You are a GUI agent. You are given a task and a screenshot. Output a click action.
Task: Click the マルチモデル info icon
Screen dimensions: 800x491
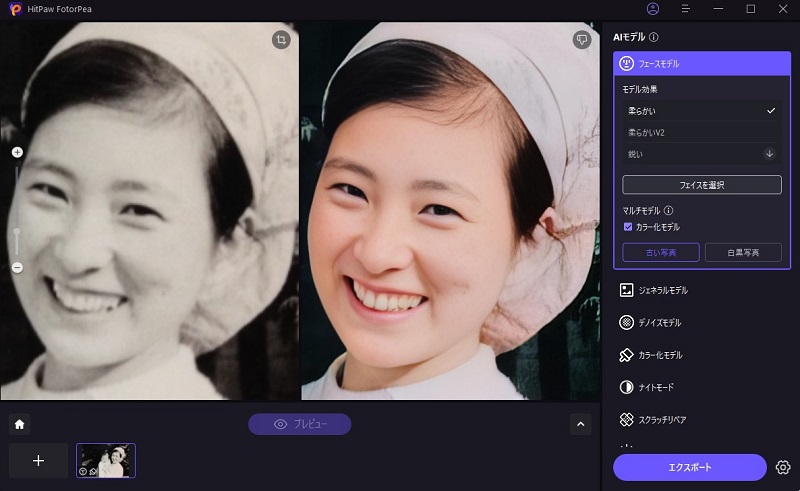(668, 210)
